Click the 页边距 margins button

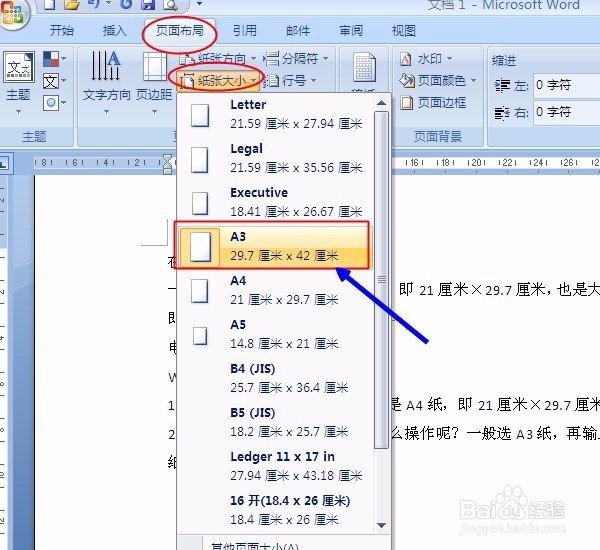pyautogui.click(x=154, y=82)
